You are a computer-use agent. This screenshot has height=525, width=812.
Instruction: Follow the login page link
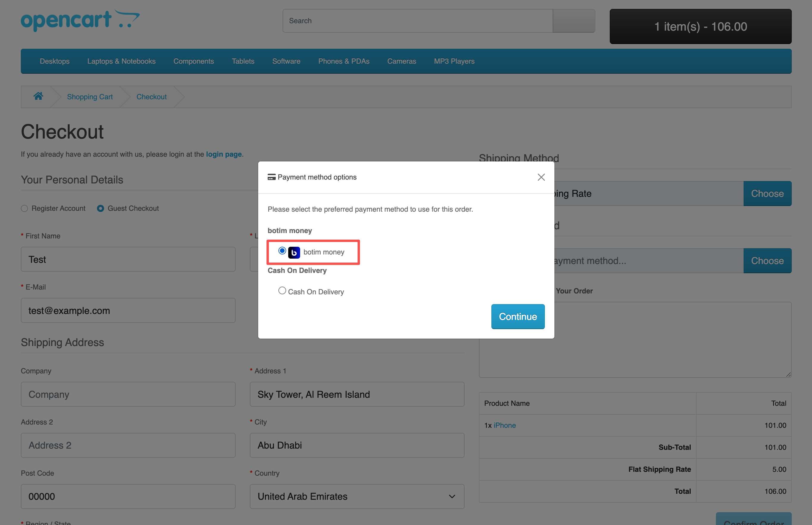point(224,154)
